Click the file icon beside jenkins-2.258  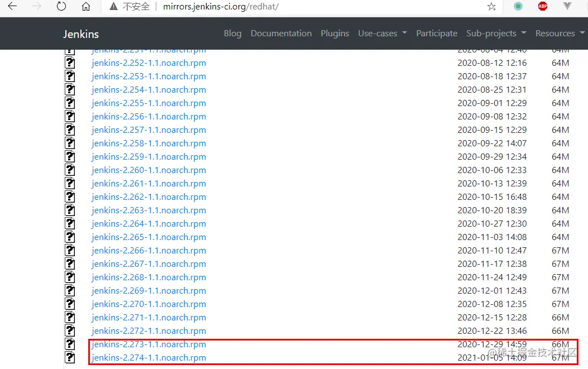pos(70,143)
